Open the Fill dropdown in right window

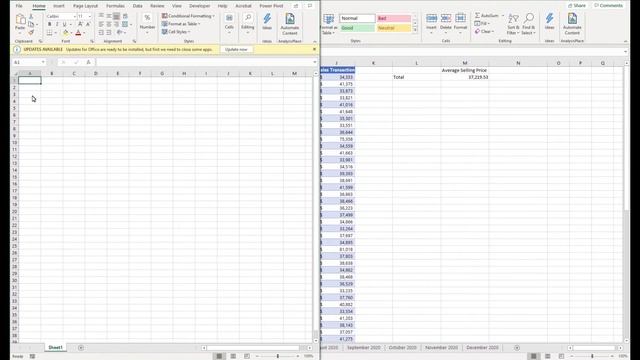(x=482, y=24)
